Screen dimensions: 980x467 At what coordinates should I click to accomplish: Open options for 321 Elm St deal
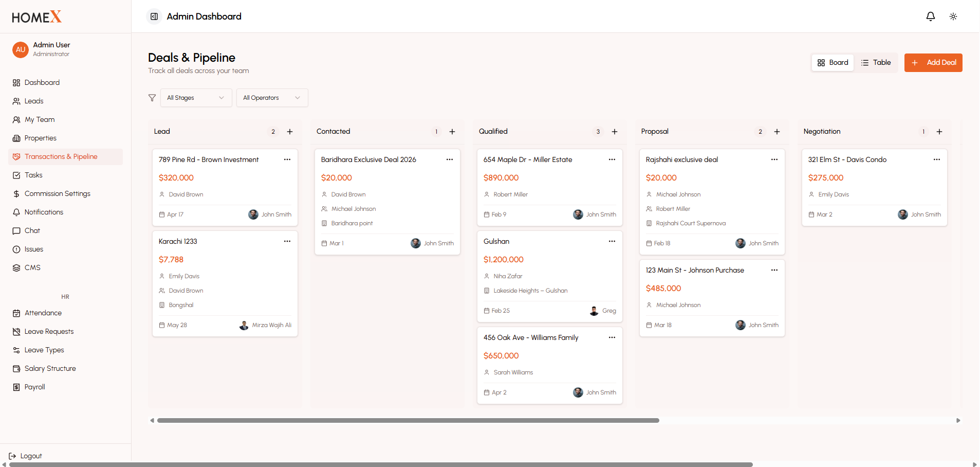(936, 159)
